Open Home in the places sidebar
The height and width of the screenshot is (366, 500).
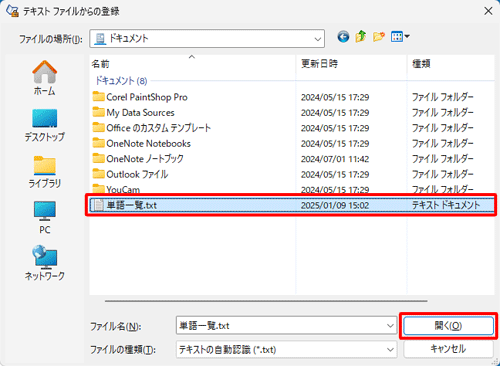coord(44,78)
